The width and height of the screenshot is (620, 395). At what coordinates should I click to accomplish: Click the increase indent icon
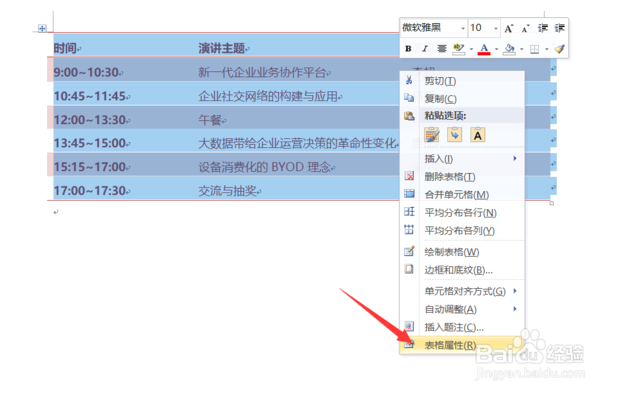point(560,28)
